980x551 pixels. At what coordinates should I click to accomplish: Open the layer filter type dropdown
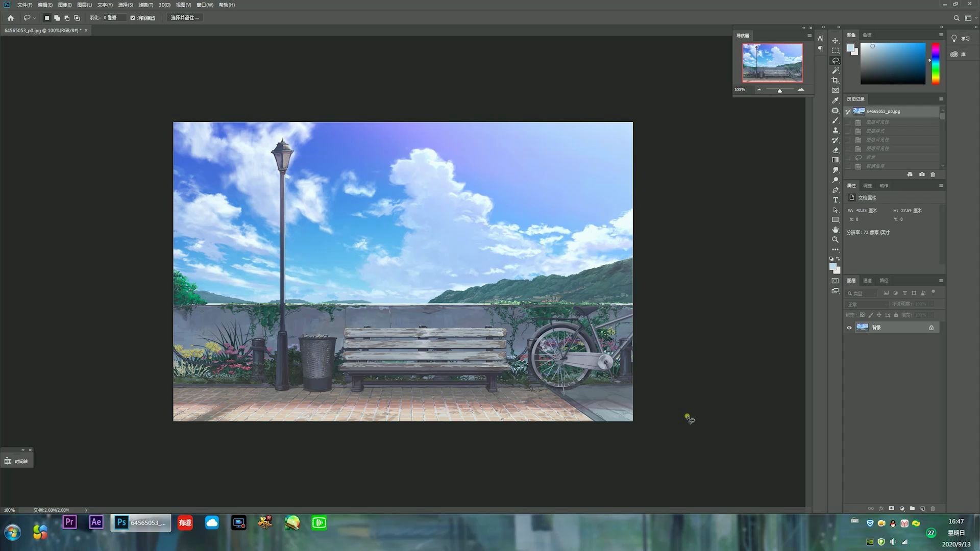click(x=862, y=293)
